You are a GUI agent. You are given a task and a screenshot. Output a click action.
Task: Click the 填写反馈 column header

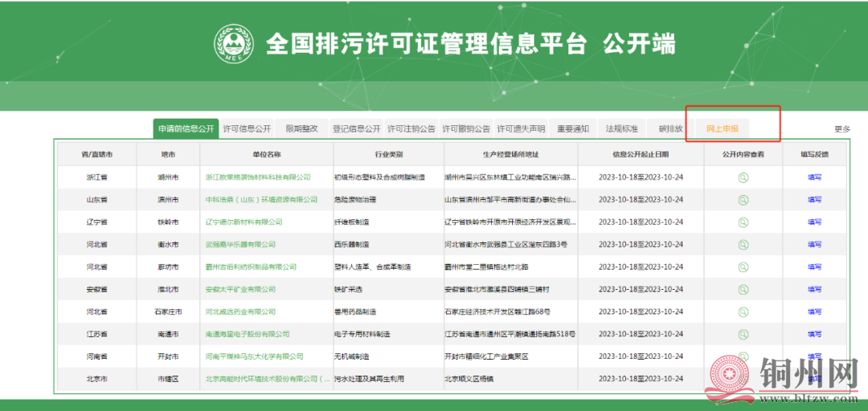(x=814, y=155)
